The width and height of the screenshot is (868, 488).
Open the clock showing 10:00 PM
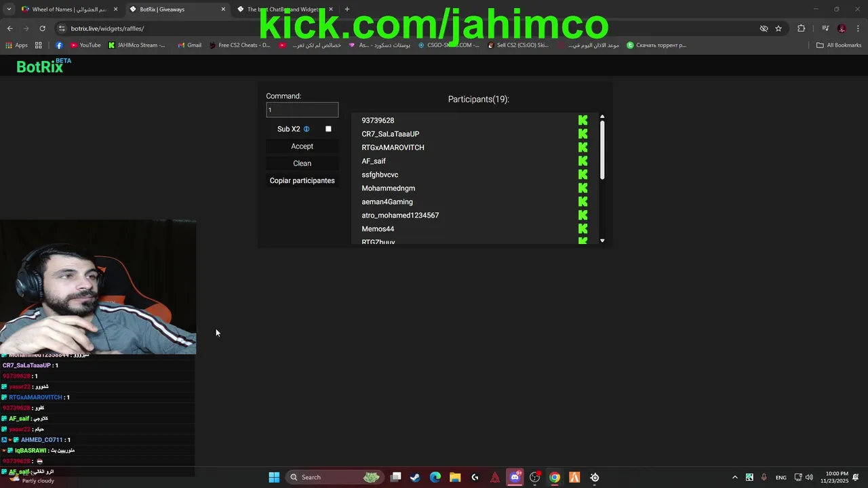coord(834,477)
